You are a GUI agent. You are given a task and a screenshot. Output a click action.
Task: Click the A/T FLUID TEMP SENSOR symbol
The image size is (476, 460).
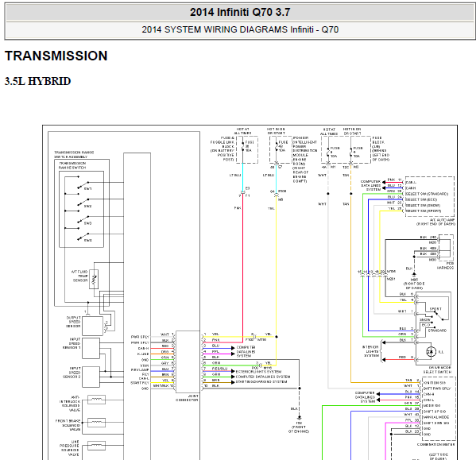click(94, 279)
